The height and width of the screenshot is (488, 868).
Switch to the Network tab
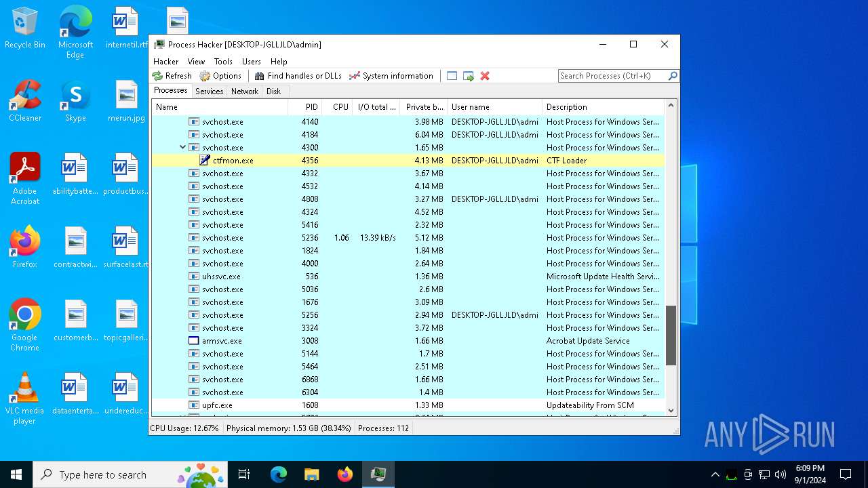click(x=245, y=91)
